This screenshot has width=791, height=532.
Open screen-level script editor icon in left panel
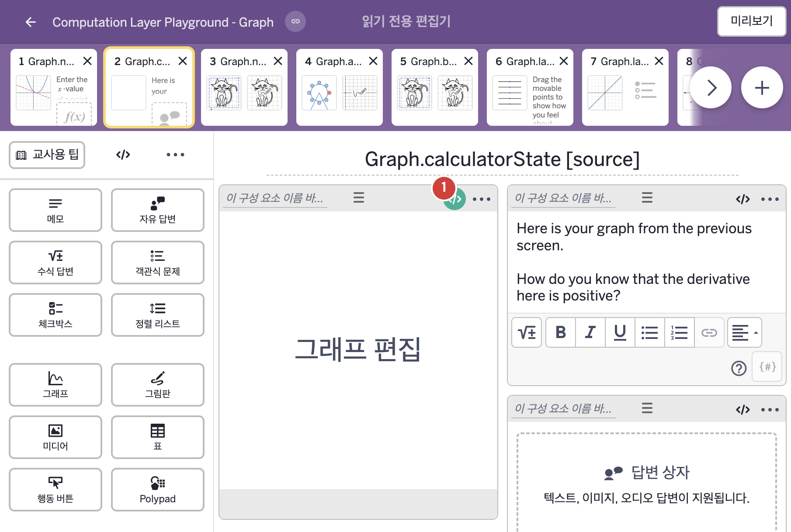click(x=123, y=155)
